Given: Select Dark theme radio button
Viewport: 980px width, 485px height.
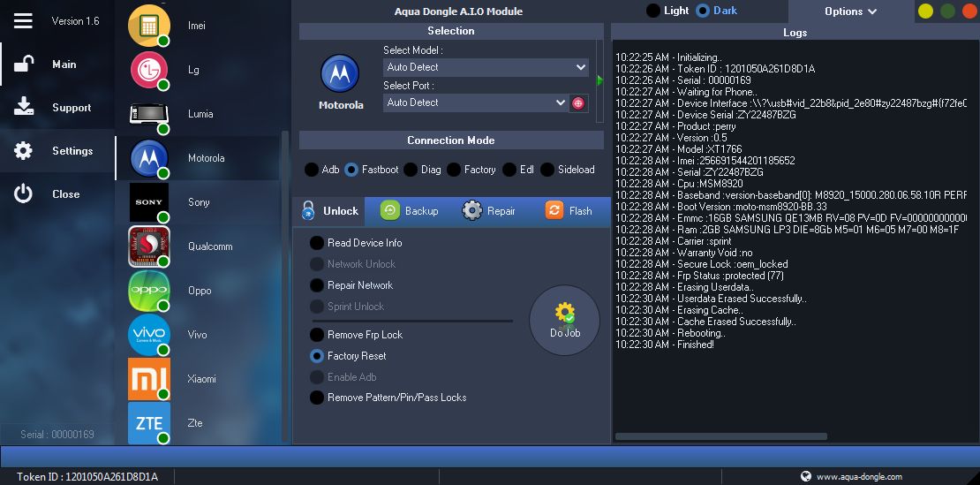Looking at the screenshot, I should (703, 11).
